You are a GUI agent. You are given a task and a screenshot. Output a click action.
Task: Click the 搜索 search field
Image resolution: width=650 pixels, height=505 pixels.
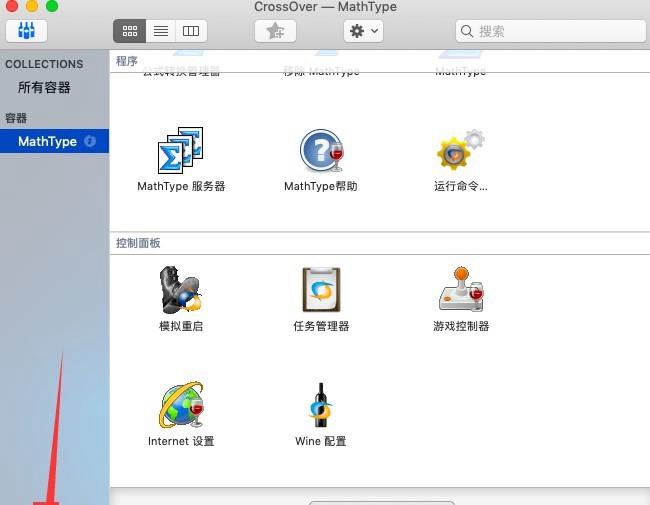click(x=551, y=31)
